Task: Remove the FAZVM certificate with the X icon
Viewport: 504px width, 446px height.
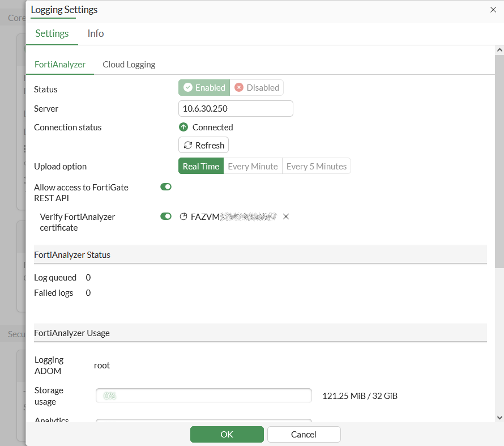Action: pyautogui.click(x=286, y=216)
